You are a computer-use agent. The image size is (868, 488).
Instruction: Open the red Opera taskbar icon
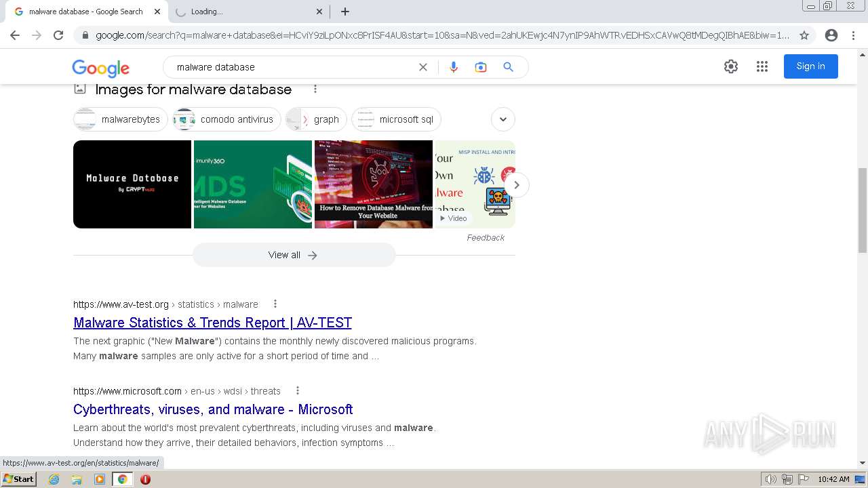[x=145, y=479]
